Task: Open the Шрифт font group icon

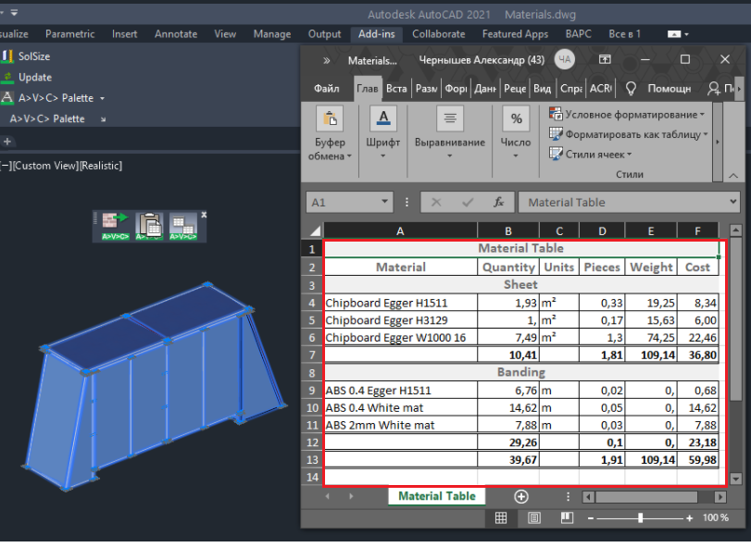Action: point(382,119)
